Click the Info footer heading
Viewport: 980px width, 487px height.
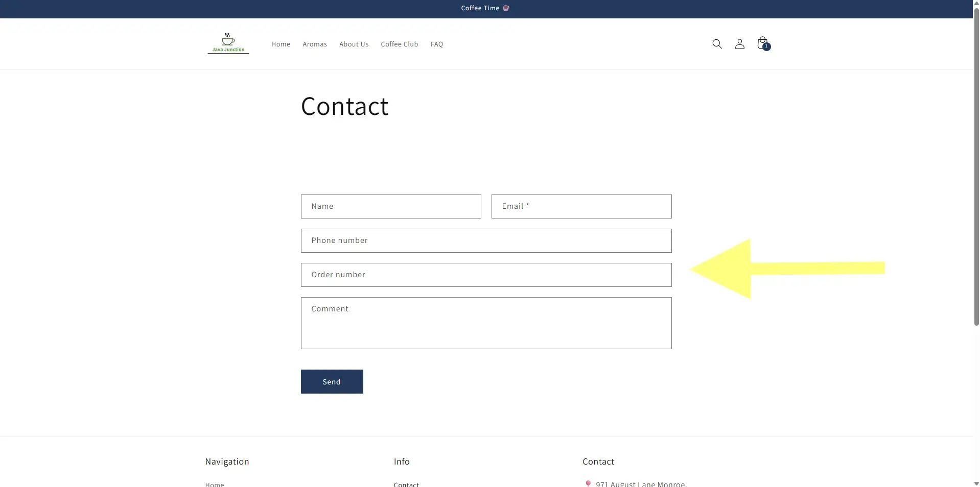coord(402,461)
